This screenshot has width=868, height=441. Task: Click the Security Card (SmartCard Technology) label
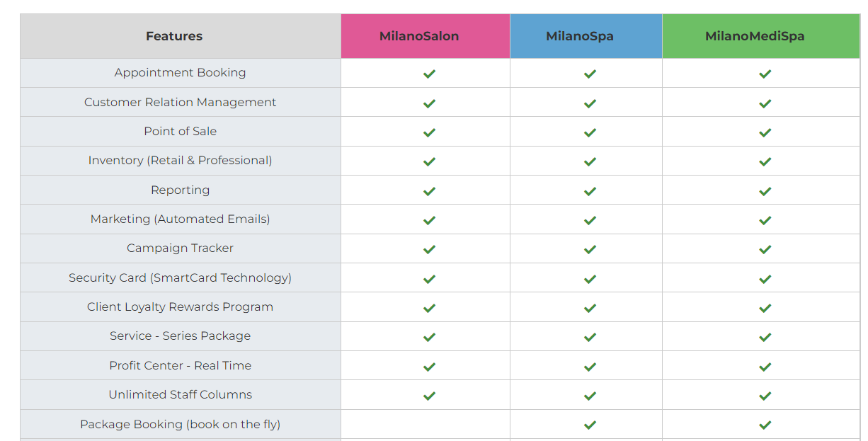(x=180, y=277)
